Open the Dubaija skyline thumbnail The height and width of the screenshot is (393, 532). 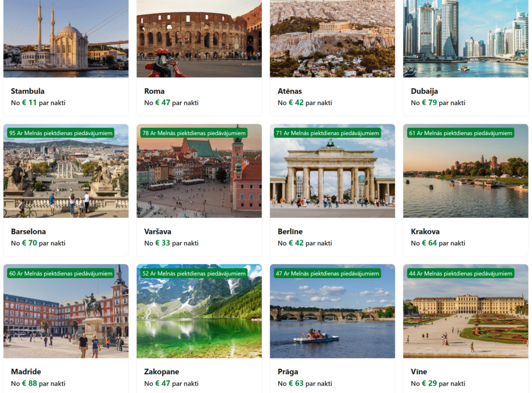click(465, 38)
